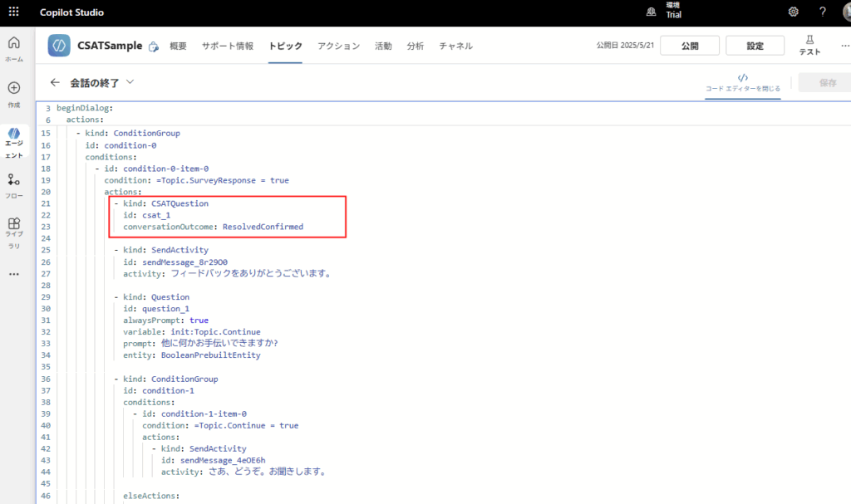Open the 分析 tab
Image resolution: width=851 pixels, height=504 pixels.
[x=416, y=46]
